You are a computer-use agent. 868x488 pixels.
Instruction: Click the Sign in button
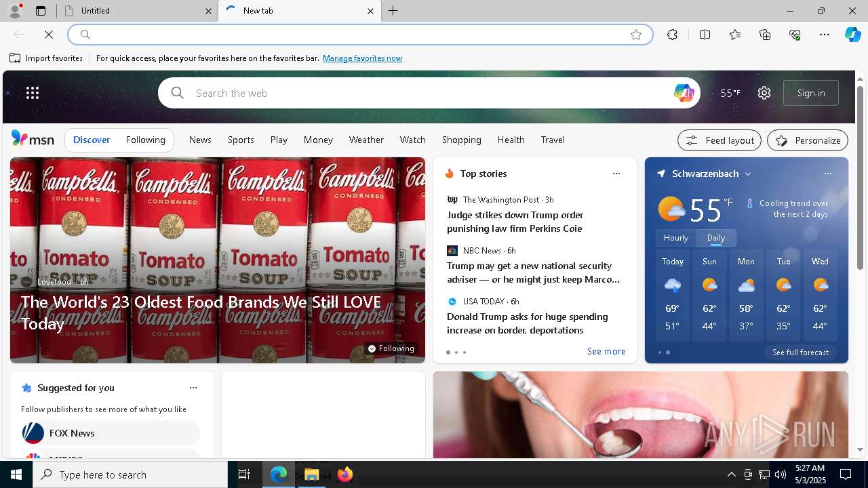(811, 93)
